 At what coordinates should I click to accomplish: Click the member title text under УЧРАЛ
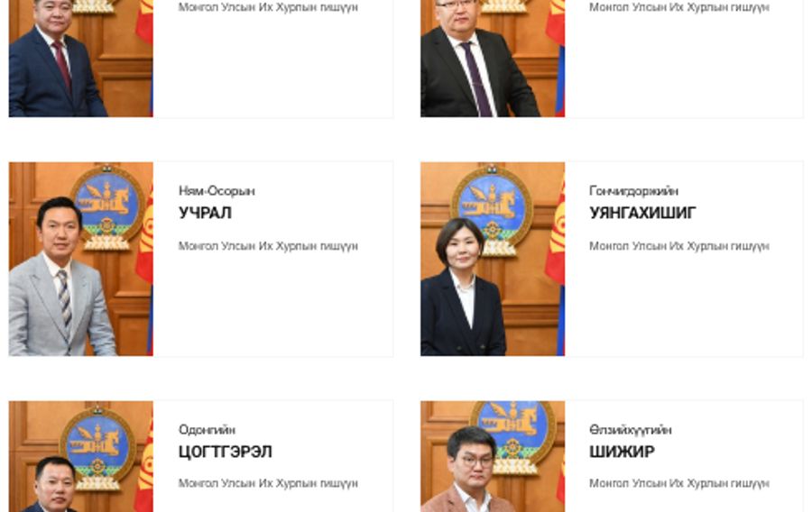click(x=268, y=246)
